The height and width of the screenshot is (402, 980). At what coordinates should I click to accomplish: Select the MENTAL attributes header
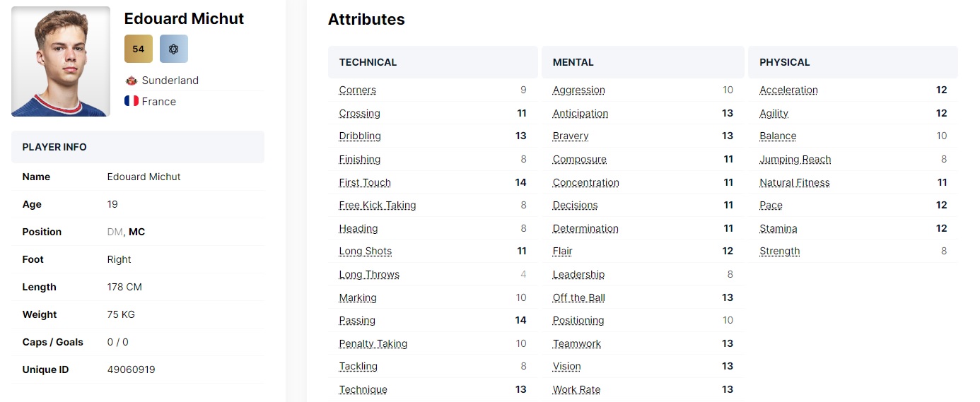[643, 62]
